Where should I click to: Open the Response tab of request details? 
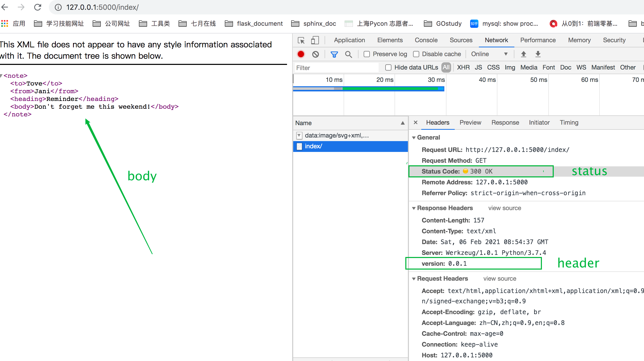click(505, 123)
